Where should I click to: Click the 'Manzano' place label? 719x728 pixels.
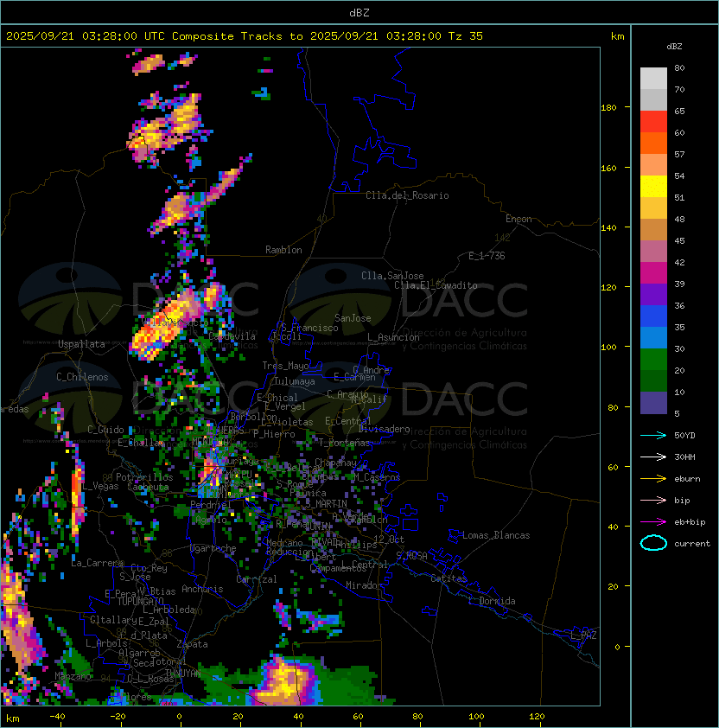tap(73, 676)
